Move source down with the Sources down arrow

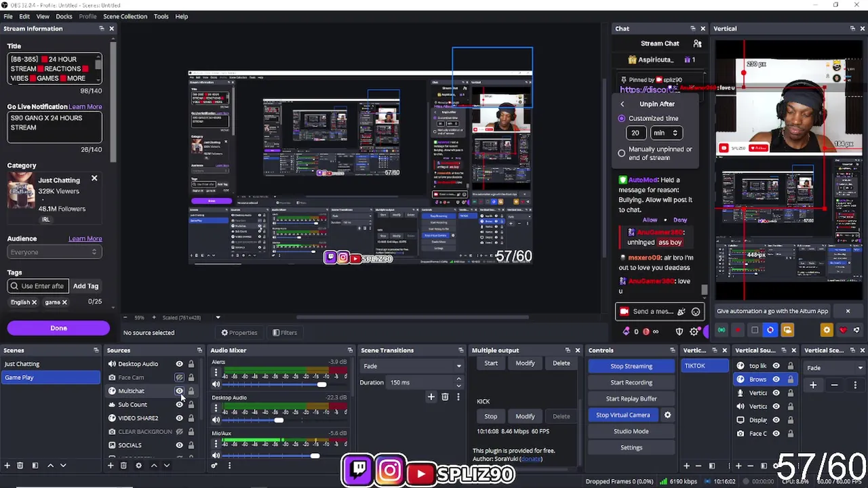pos(166,466)
